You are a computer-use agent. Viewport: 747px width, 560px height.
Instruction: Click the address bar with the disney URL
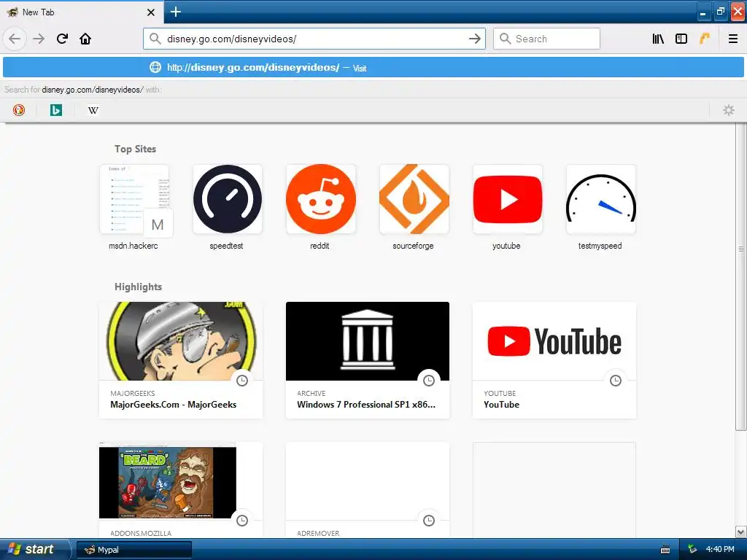click(314, 39)
